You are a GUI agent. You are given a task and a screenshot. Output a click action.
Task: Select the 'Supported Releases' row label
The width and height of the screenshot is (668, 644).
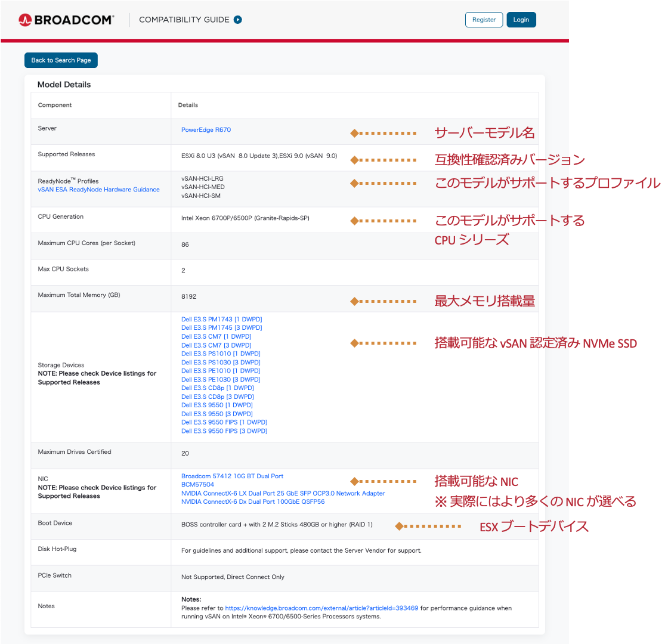click(x=66, y=154)
